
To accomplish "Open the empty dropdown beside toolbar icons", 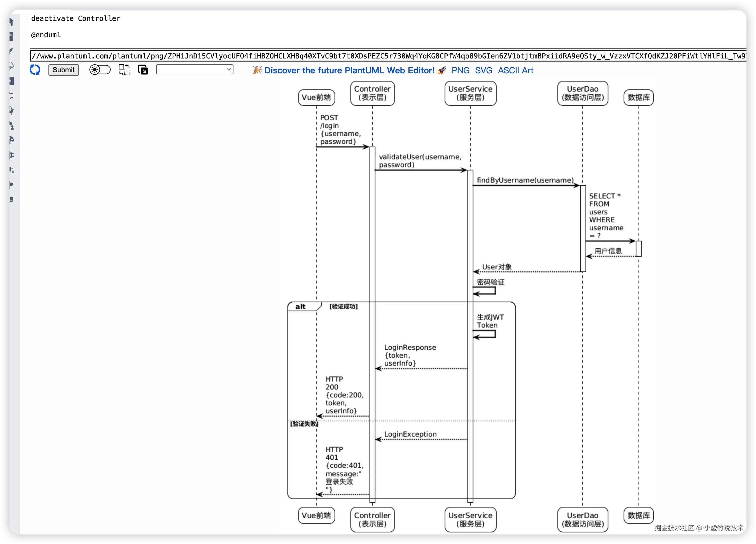I will coord(195,70).
